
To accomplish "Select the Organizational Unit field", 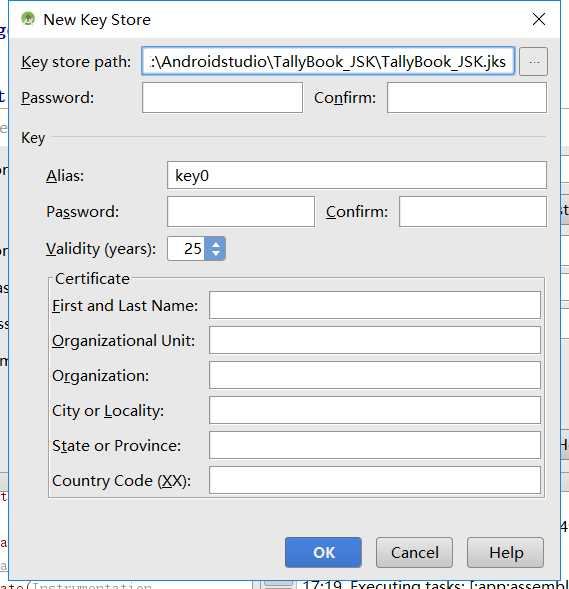I will [x=375, y=340].
